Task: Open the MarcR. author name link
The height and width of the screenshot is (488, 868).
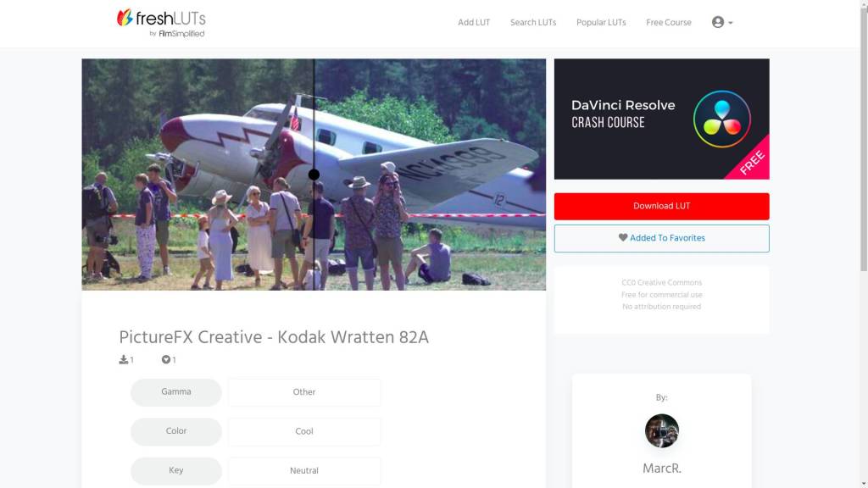Action: click(x=661, y=469)
